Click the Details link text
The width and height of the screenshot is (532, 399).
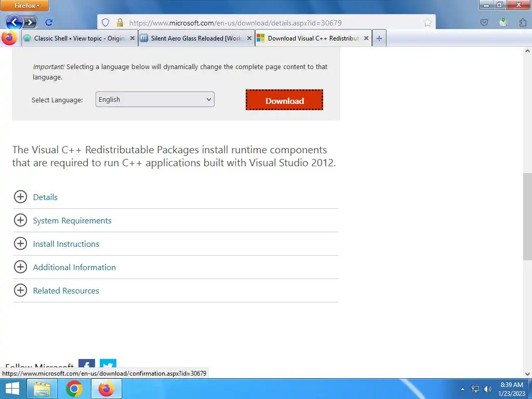click(x=45, y=197)
